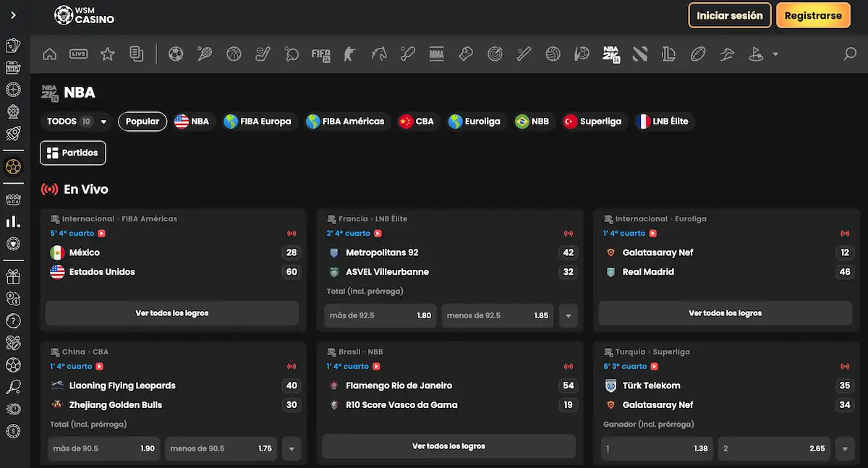The image size is (868, 468).
Task: Select the American football icon in sports bar
Action: point(698,54)
